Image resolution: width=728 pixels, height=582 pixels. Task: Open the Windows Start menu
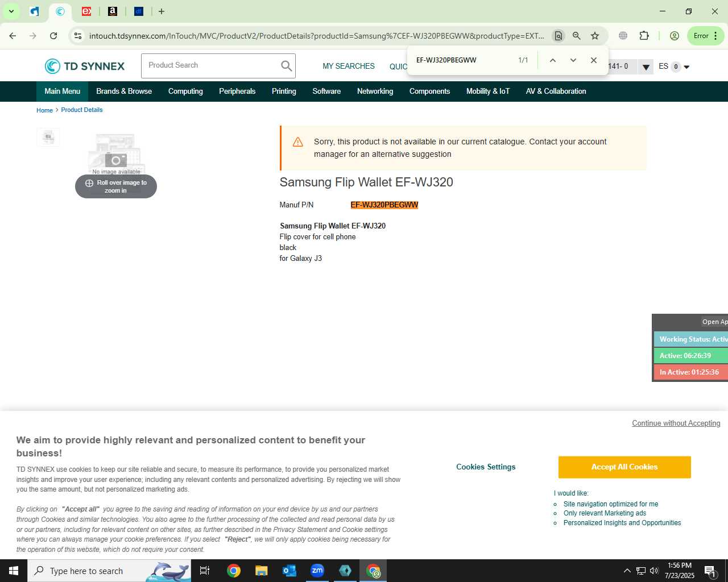pos(14,571)
